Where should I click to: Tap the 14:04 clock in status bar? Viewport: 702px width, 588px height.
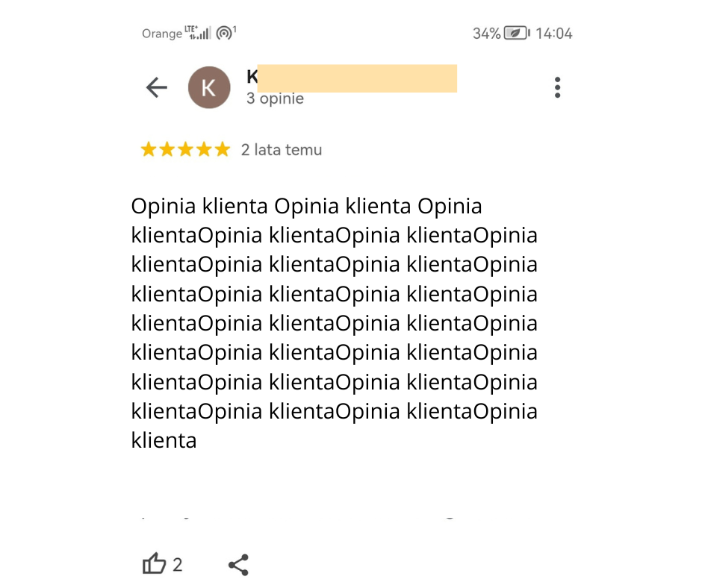(554, 34)
